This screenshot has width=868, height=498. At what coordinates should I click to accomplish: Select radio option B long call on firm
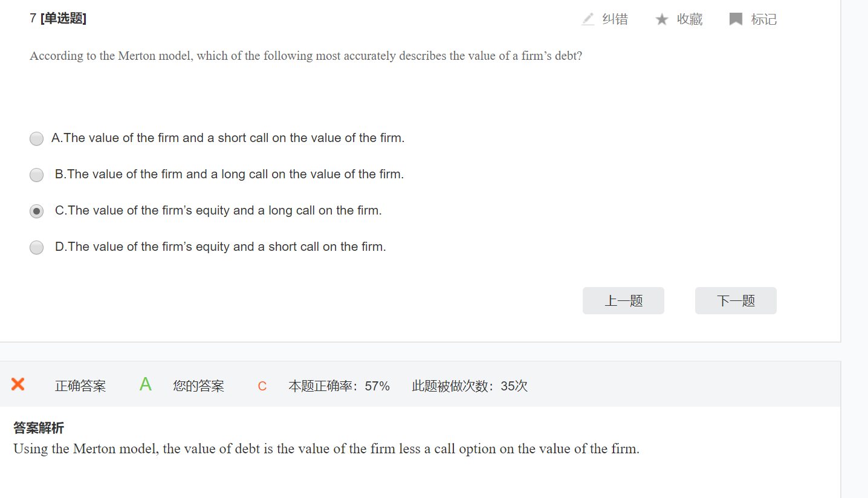[37, 175]
